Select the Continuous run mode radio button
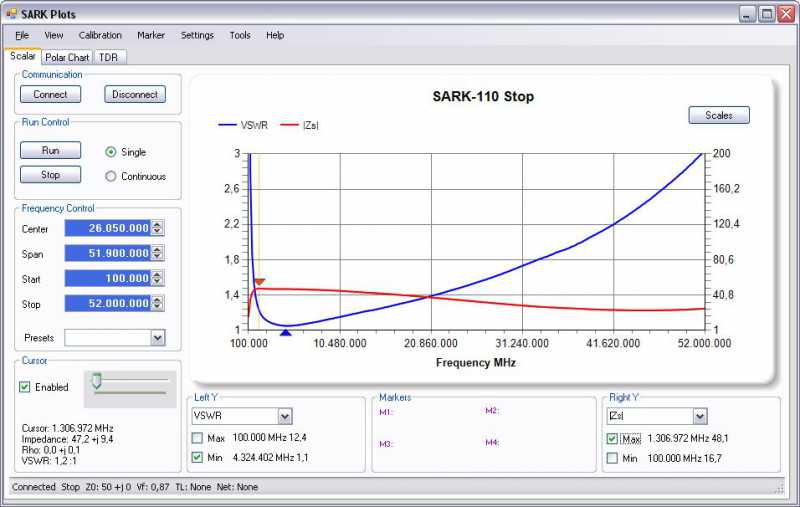This screenshot has width=800, height=507. 111,176
